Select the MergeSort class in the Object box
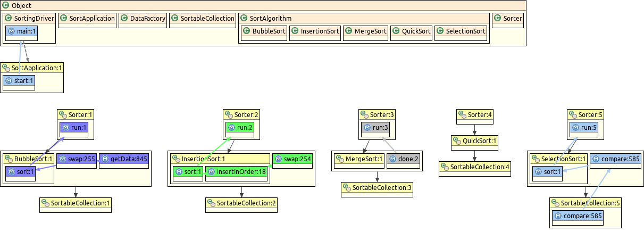The height and width of the screenshot is (240, 644). point(365,31)
